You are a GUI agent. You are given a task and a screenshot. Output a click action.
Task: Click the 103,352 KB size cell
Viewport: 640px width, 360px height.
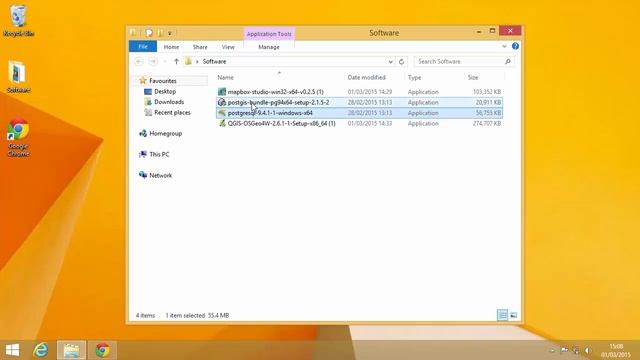[x=487, y=92]
